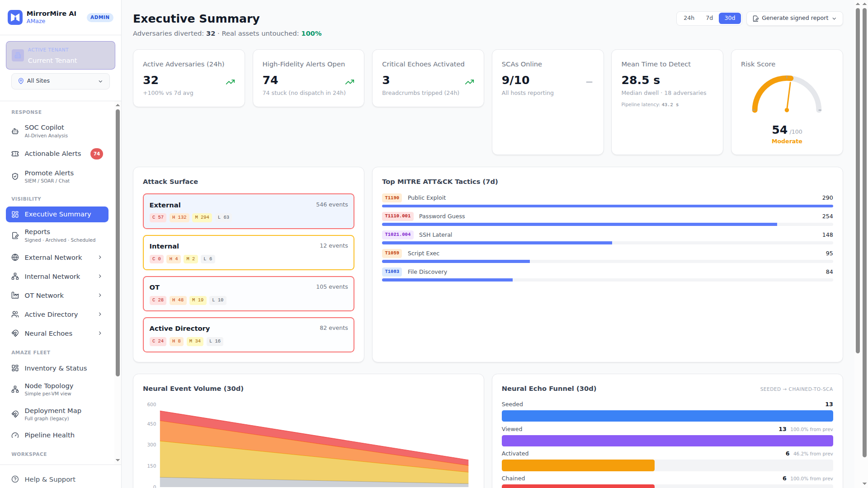Screen dimensions: 868x488
Task: Expand the Neural Echoes submenu chevron
Action: (x=100, y=333)
